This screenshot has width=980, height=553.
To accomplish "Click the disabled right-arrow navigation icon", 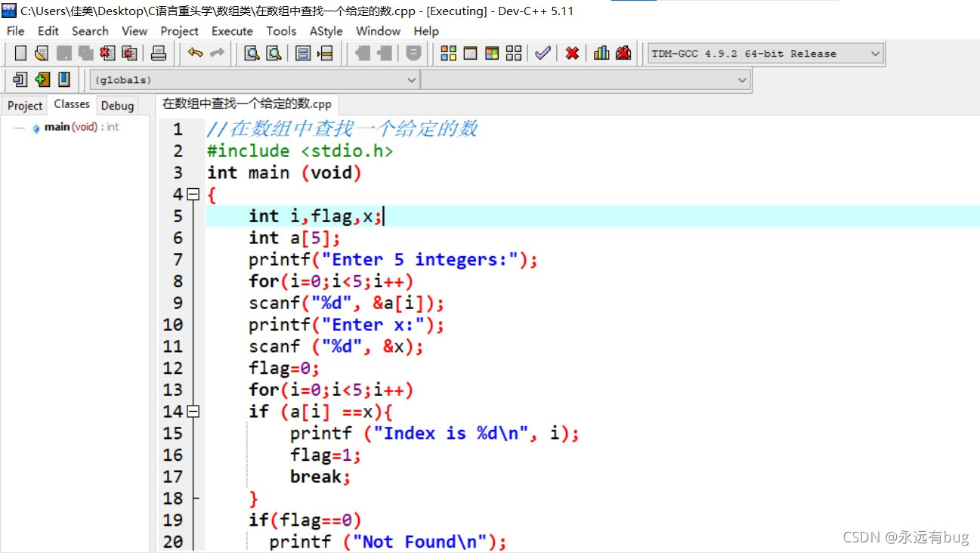I will coord(385,54).
